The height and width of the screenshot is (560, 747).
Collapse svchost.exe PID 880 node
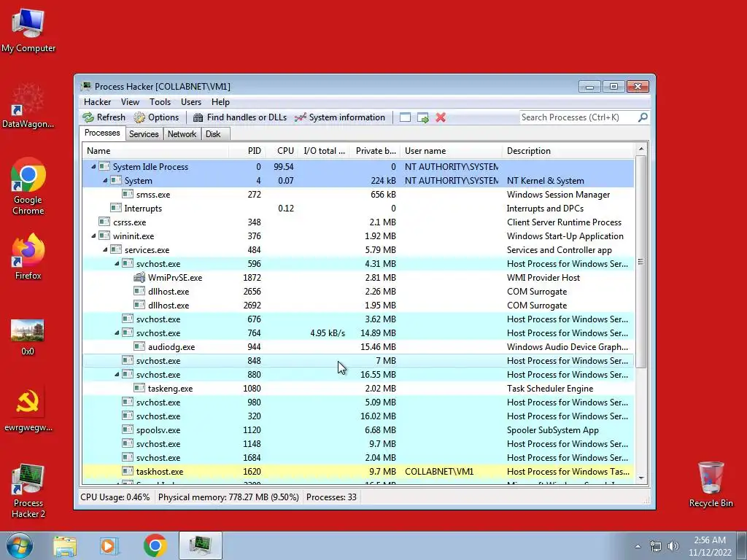[117, 374]
